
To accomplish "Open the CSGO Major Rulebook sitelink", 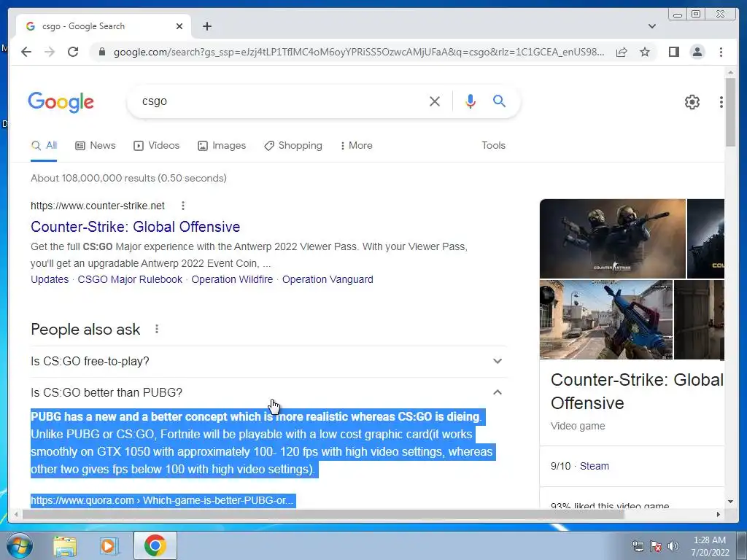I will coord(130,279).
